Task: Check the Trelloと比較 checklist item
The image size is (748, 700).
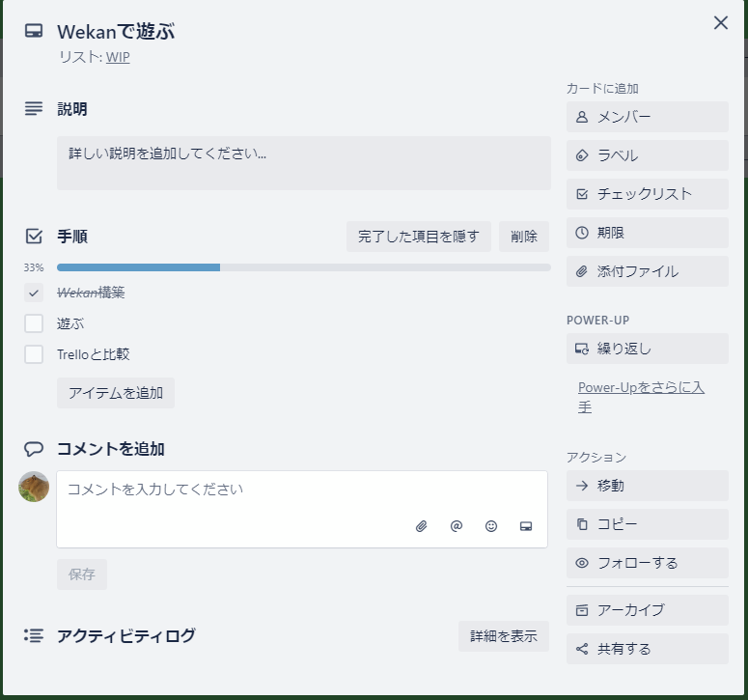Action: (x=34, y=354)
